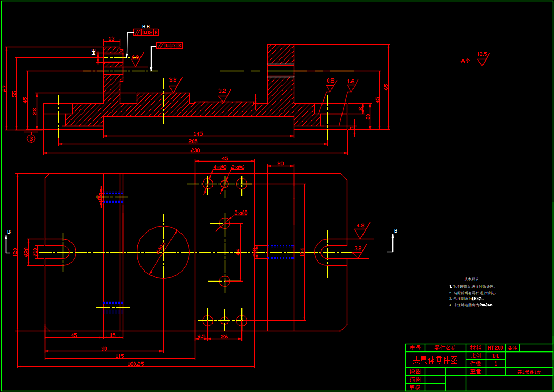The image size is (554, 392).
Task: Select the 1:1 scale cell in title block
Action: click(x=495, y=356)
